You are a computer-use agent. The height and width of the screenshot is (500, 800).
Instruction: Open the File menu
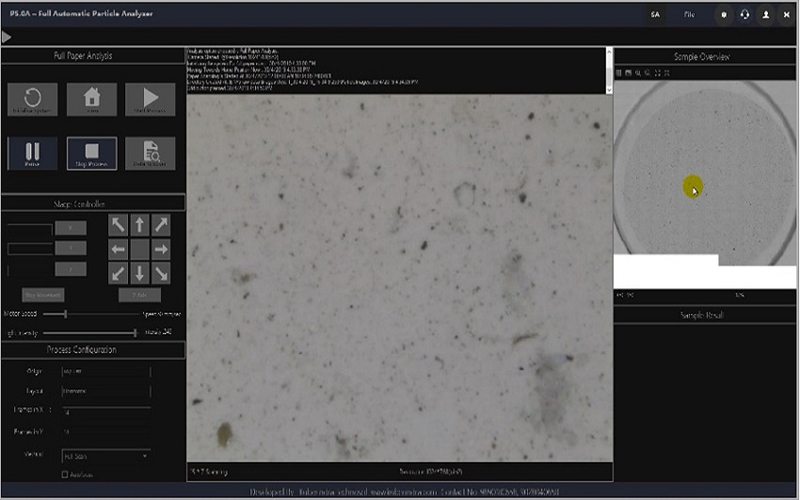point(689,15)
